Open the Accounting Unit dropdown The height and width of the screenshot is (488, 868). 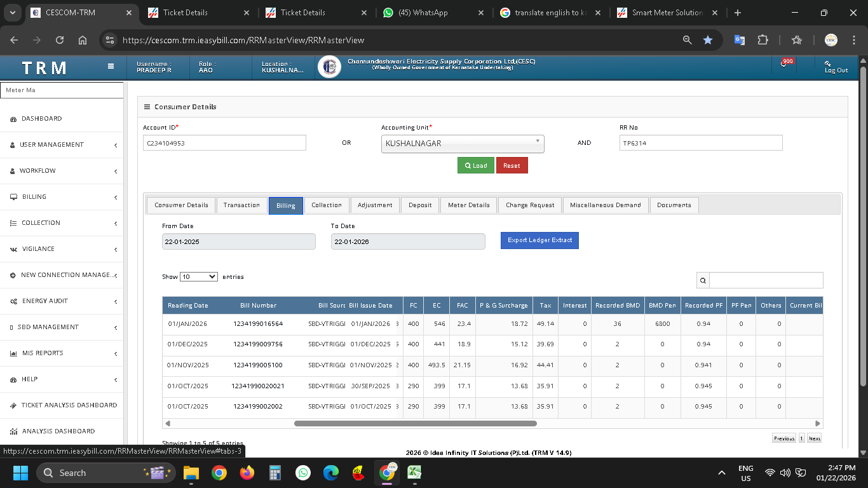coord(462,144)
